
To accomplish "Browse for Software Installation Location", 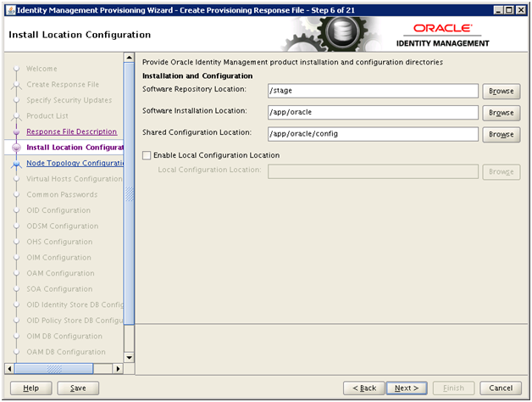I will (502, 113).
